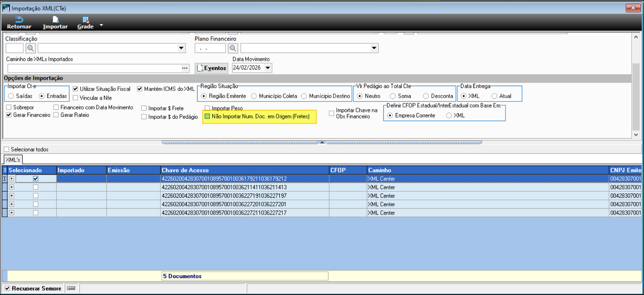Viewport: 644px width, 295px height.
Task: Expand the Classificação dropdown list
Action: pos(181,48)
